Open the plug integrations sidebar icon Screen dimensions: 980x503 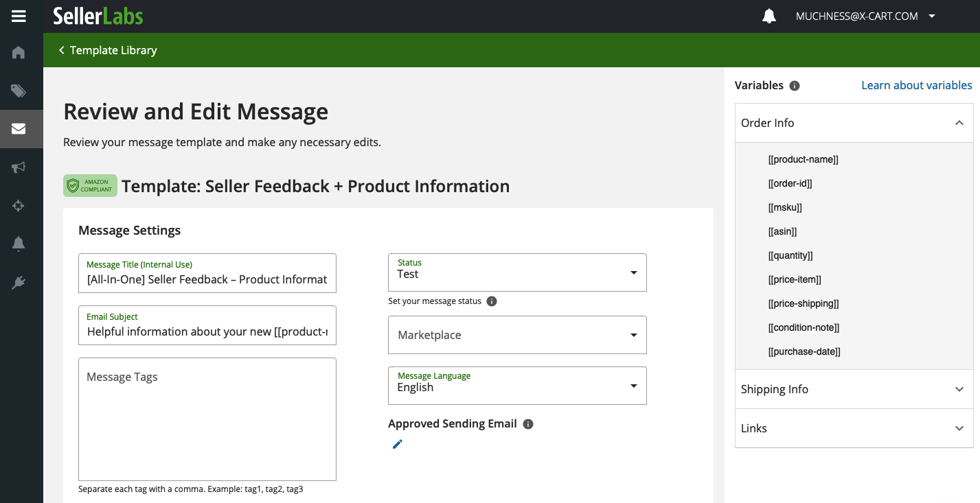[19, 282]
